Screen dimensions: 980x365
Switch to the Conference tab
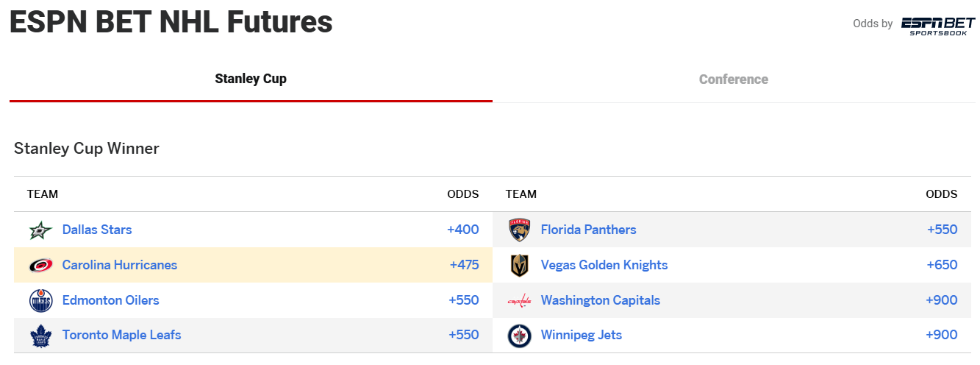coord(734,79)
